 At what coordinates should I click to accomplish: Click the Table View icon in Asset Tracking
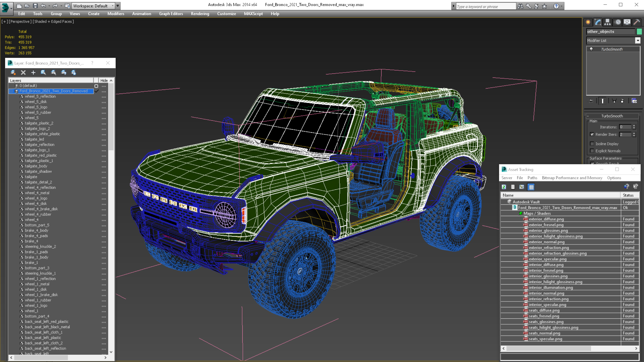[x=531, y=187]
